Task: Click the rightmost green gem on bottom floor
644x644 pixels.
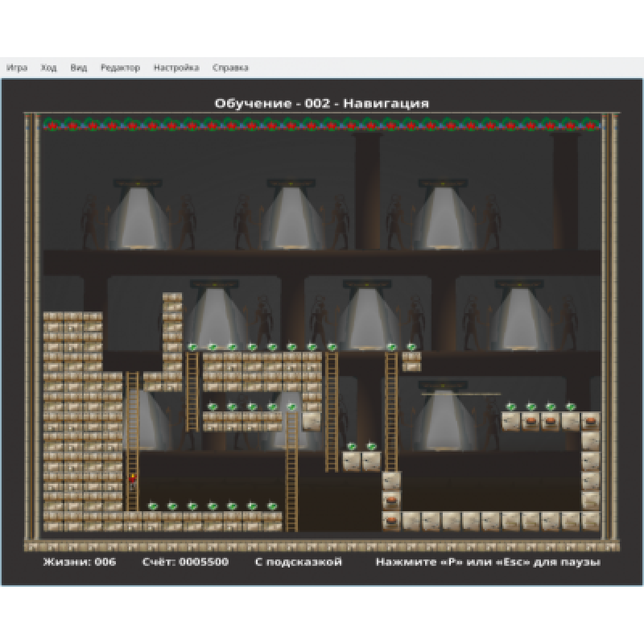Action: 272,506
